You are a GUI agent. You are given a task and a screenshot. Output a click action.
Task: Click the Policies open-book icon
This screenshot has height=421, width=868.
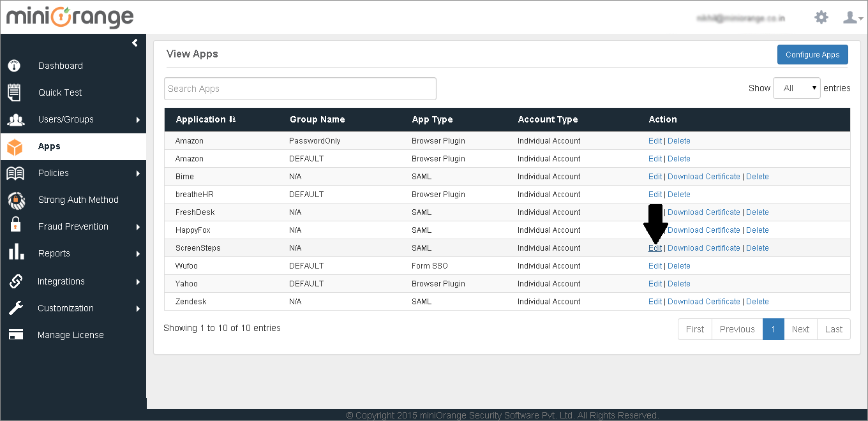(15, 173)
